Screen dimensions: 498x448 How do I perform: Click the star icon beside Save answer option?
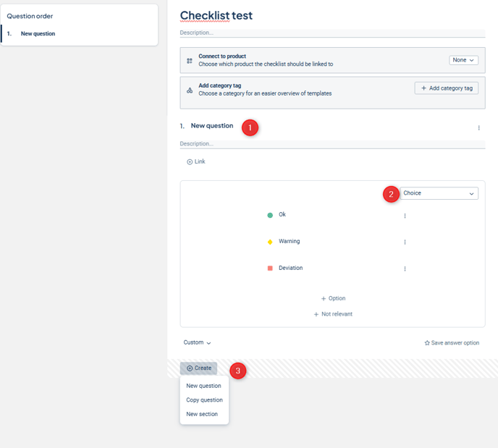pyautogui.click(x=427, y=343)
